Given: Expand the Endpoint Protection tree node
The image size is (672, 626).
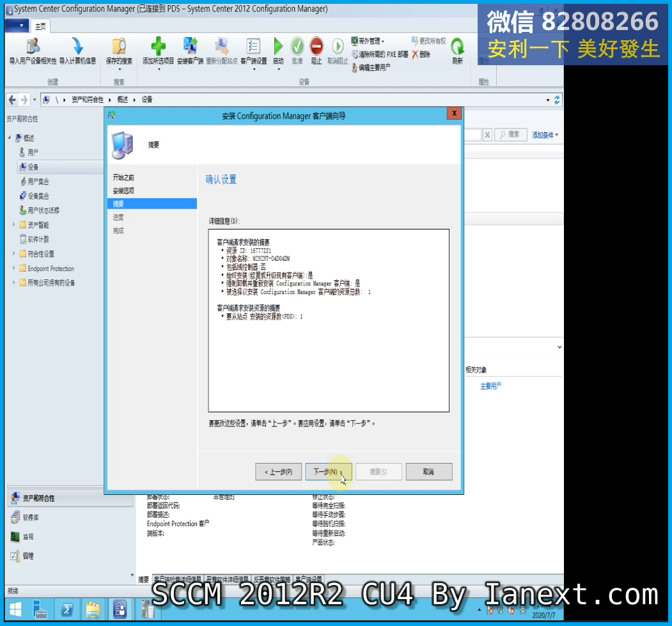Looking at the screenshot, I should point(13,268).
